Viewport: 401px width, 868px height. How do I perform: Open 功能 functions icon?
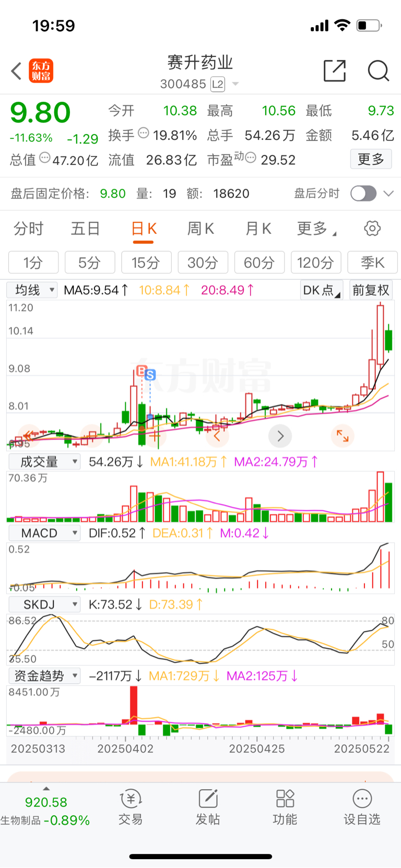point(285,807)
